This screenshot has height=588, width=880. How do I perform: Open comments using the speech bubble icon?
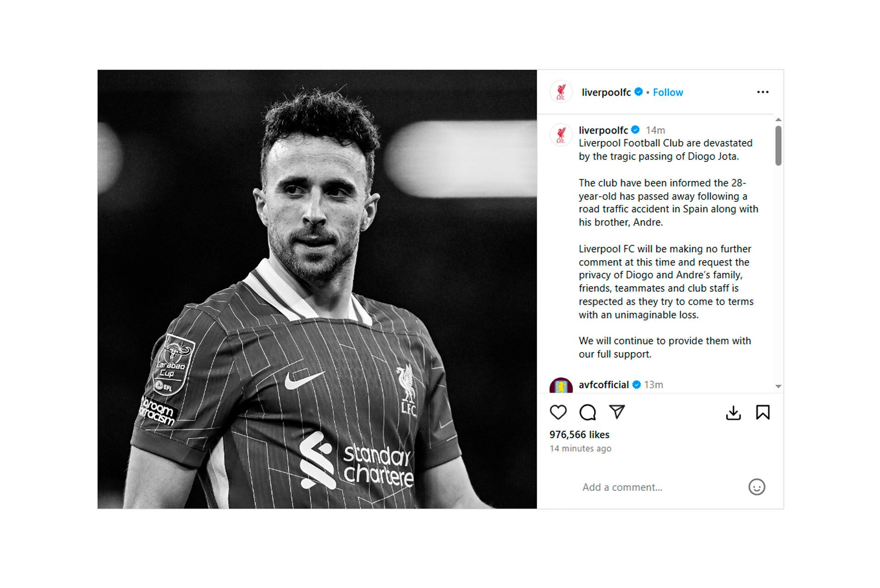click(x=587, y=412)
